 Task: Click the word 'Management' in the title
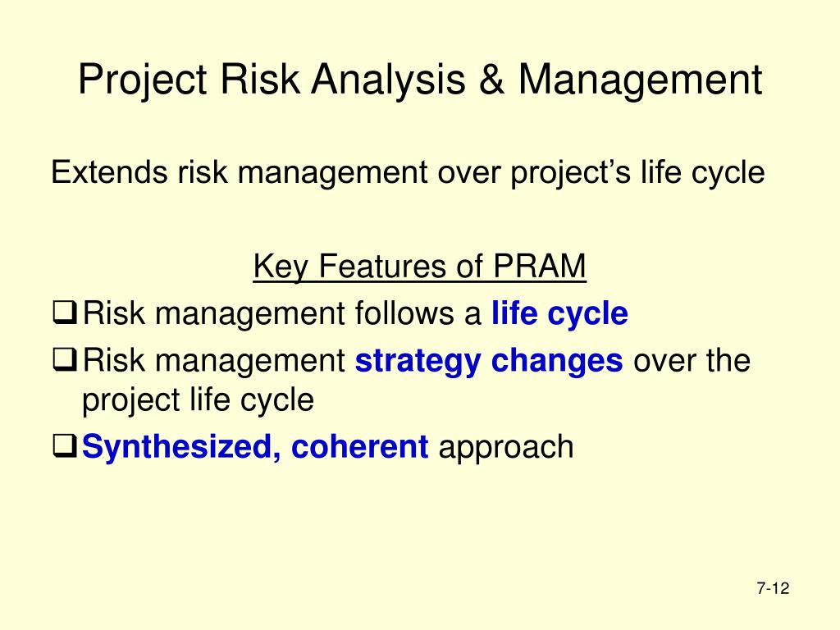(x=640, y=80)
